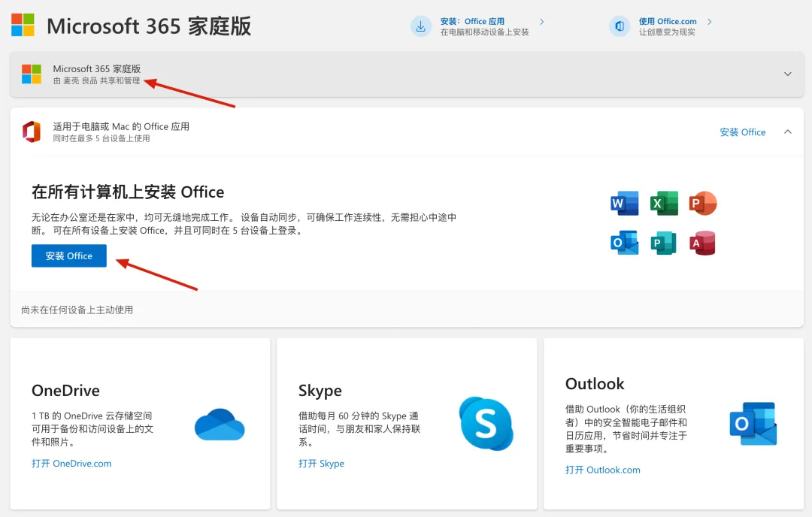Viewport: 812px width, 517px height.
Task: Click the Microsoft logo in the 家庭版 subscription row
Action: click(x=32, y=74)
